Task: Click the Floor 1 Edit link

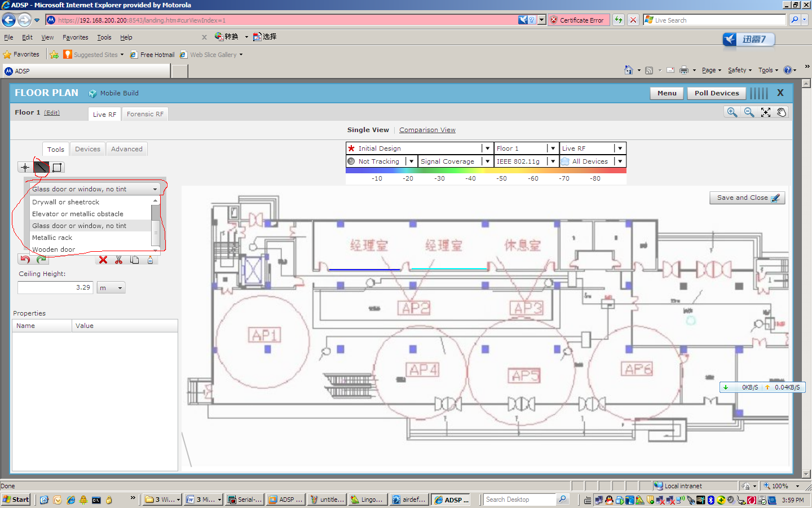Action: [x=52, y=113]
